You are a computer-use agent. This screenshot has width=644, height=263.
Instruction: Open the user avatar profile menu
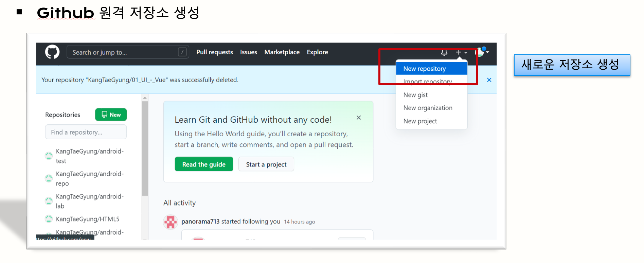(482, 52)
